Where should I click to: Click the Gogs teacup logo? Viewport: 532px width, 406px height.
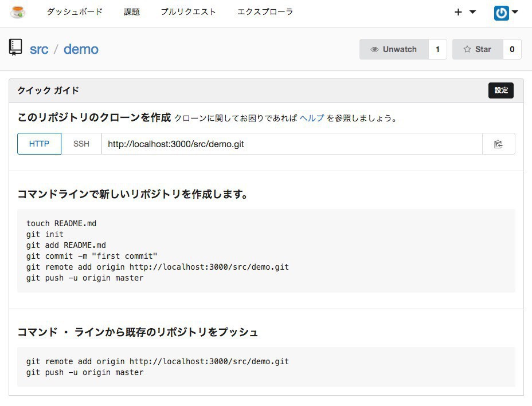pyautogui.click(x=18, y=12)
